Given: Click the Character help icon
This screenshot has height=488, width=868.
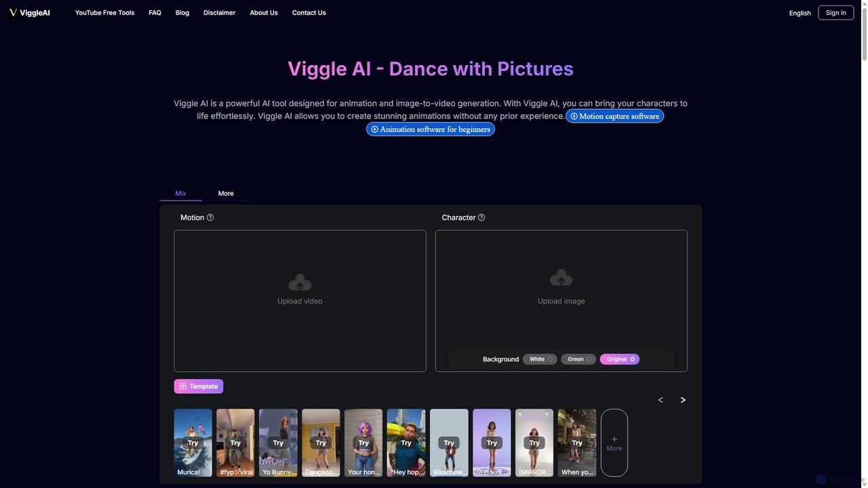Looking at the screenshot, I should 481,218.
